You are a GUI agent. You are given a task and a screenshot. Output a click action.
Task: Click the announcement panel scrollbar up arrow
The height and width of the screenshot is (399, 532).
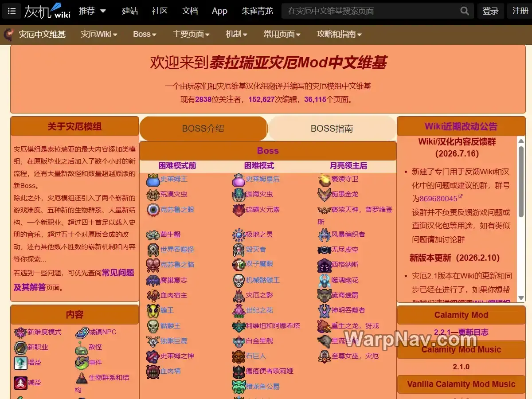point(521,141)
